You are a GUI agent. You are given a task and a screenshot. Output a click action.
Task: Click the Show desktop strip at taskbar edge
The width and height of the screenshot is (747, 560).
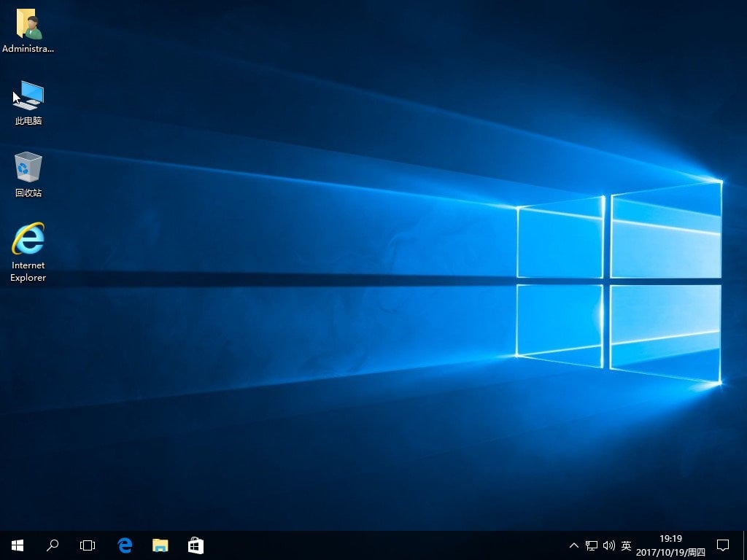[745, 545]
